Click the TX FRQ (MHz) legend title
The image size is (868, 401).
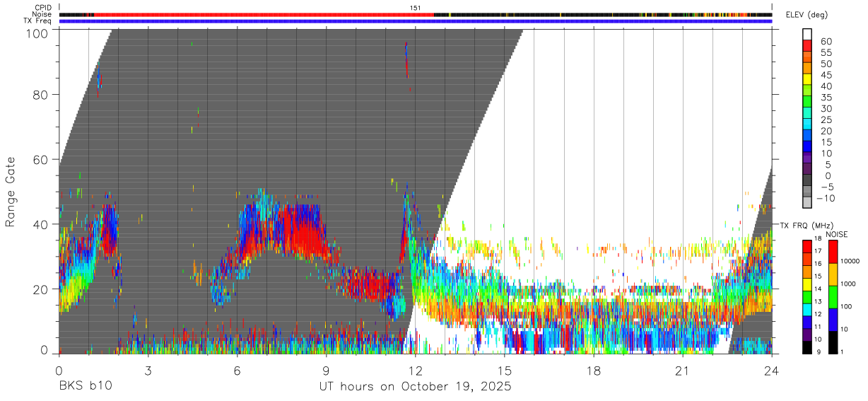pos(807,225)
